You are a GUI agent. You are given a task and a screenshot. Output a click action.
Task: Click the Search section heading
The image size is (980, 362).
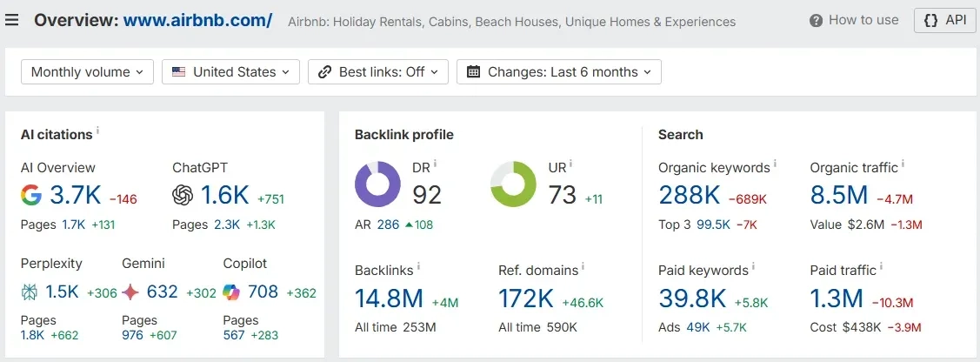680,134
